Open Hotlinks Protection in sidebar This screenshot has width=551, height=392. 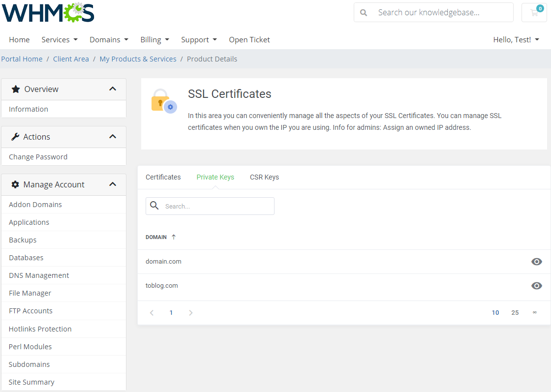(63, 329)
